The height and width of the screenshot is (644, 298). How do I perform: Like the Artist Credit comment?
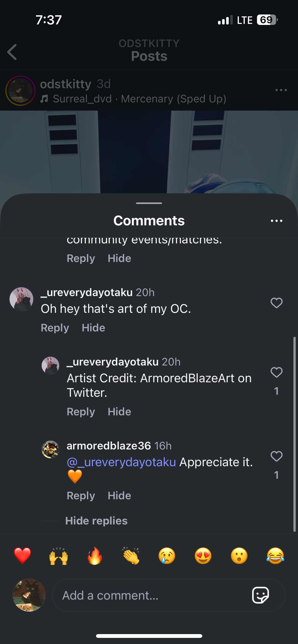[x=276, y=372]
